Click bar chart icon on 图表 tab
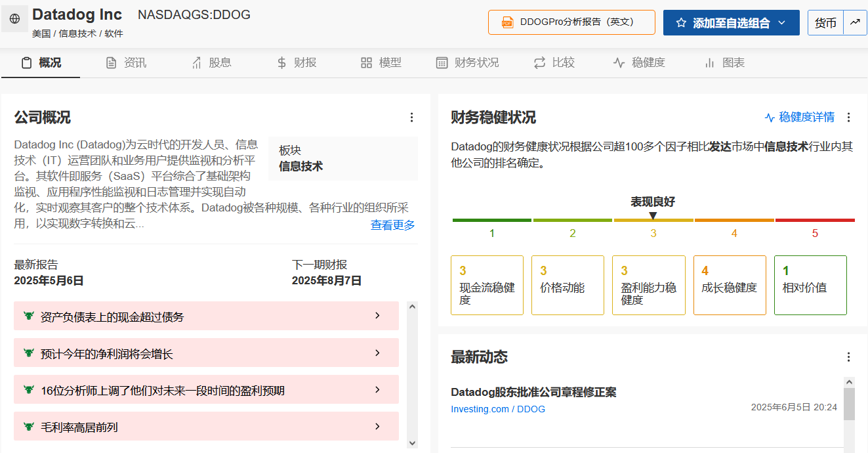 709,63
